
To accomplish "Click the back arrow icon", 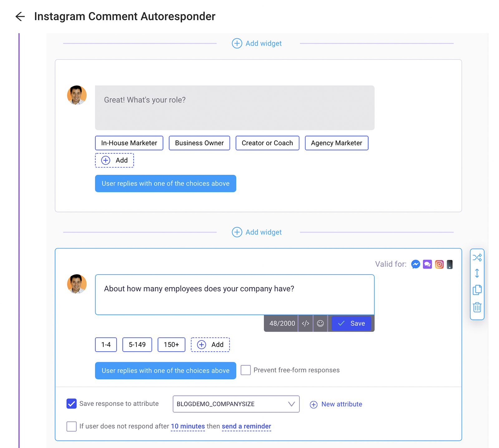I will (x=20, y=17).
